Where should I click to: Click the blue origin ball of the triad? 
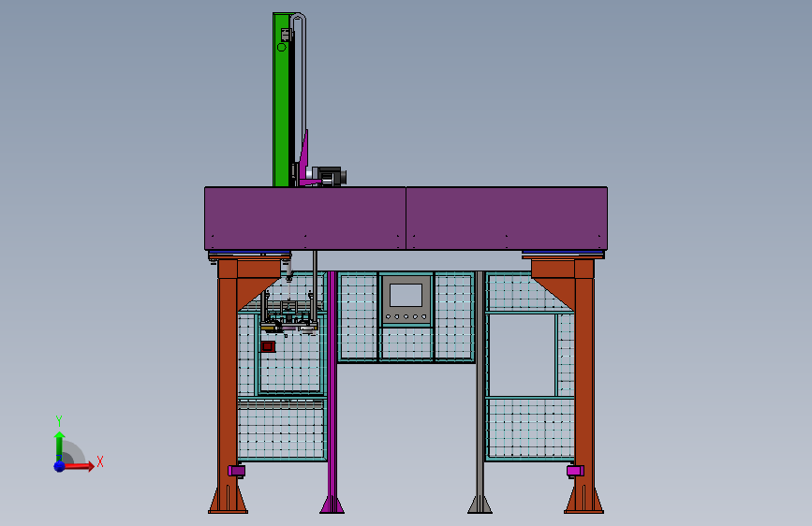(x=60, y=466)
